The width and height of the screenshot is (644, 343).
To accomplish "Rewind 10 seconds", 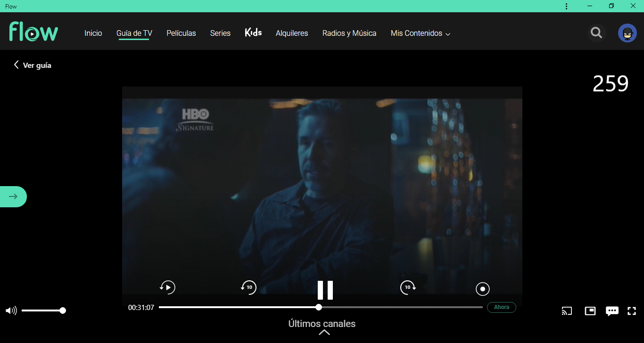I will click(248, 287).
